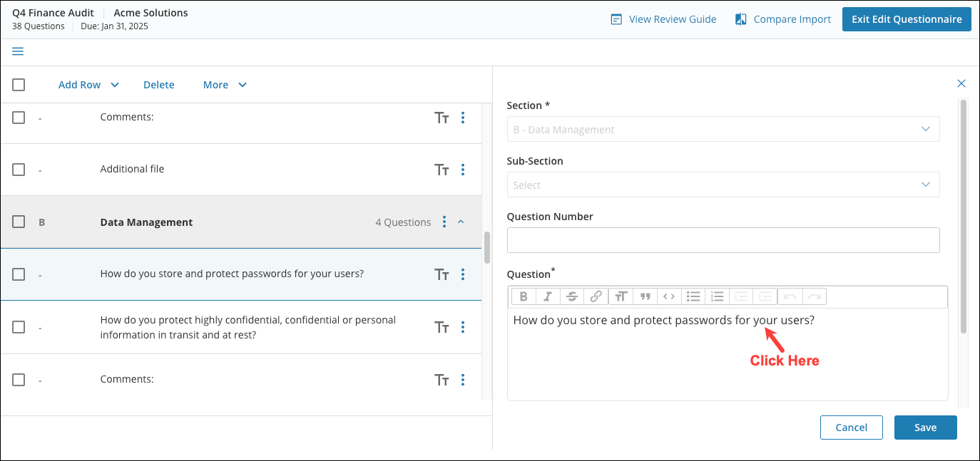The height and width of the screenshot is (461, 980).
Task: Select the strikethrough formatting icon
Action: pyautogui.click(x=572, y=296)
